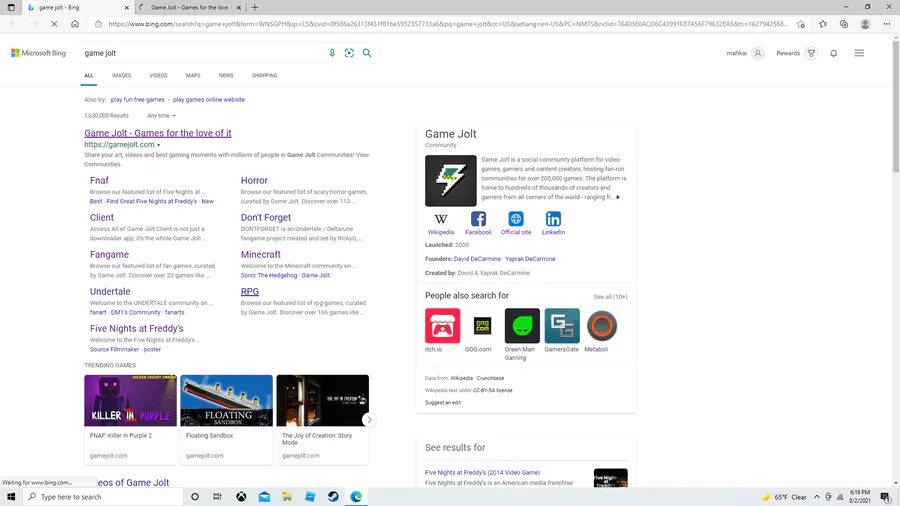Open the Rewards trophy icon
The width and height of the screenshot is (900, 506).
coord(811,53)
